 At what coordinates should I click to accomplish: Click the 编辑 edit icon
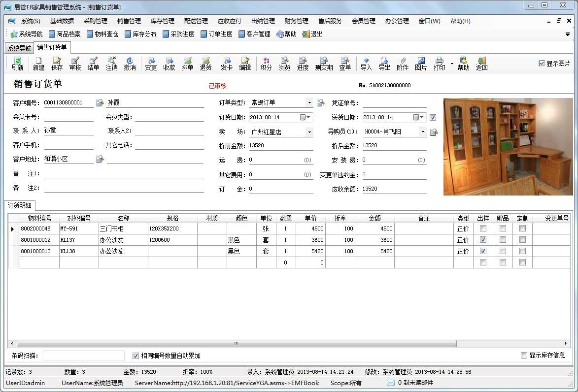(245, 64)
